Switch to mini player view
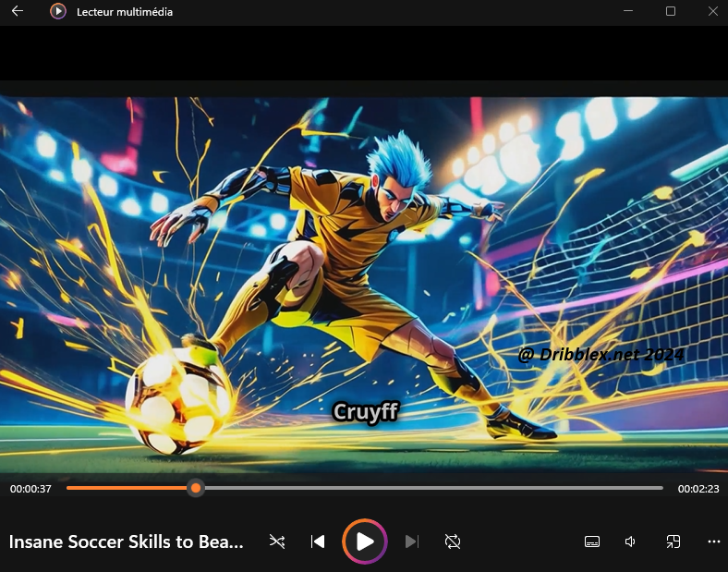 click(673, 542)
